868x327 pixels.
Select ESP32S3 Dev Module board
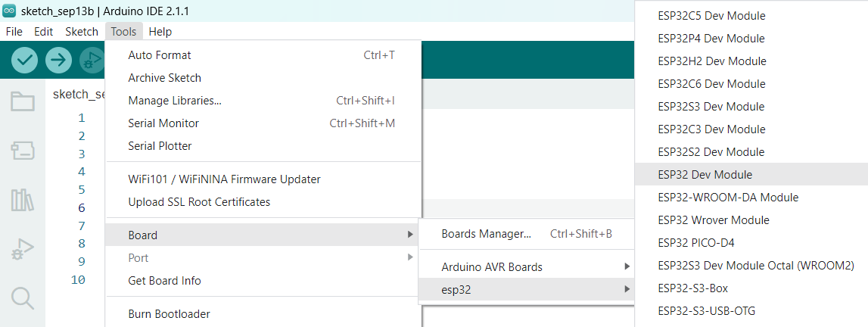[x=751, y=107]
